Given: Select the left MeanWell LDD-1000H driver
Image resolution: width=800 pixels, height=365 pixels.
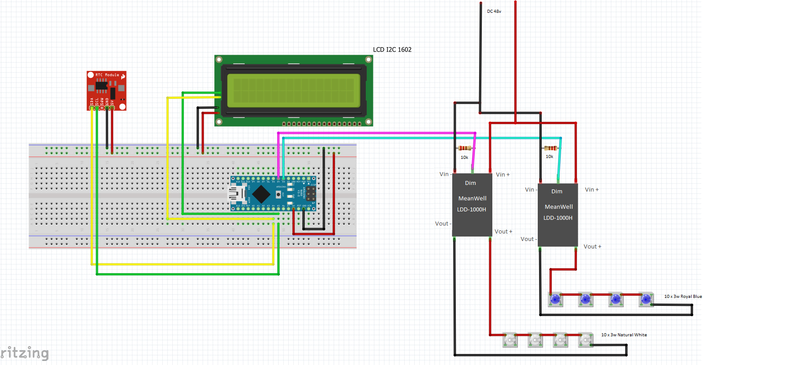Looking at the screenshot, I should pos(472,205).
